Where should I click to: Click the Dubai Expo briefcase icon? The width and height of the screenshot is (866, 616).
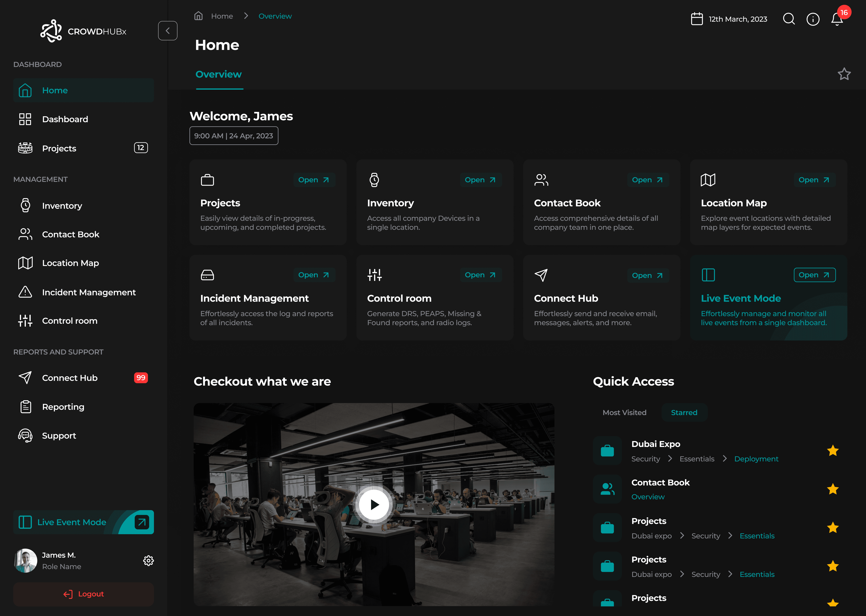(x=607, y=451)
